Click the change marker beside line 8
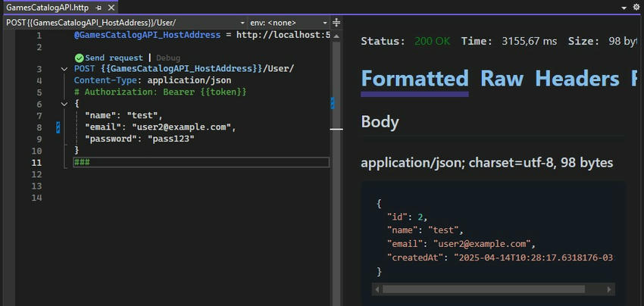Screen dimensions: 644x306 coord(58,127)
